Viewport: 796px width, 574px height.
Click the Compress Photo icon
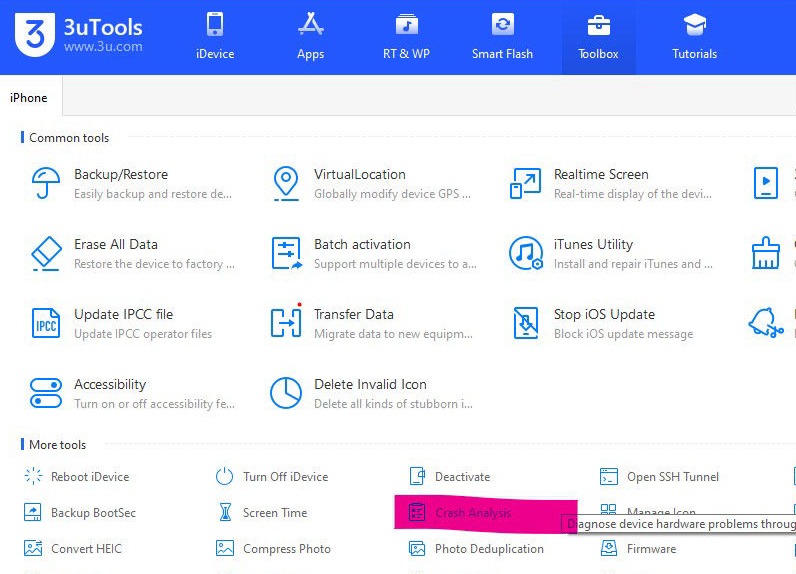click(x=225, y=548)
